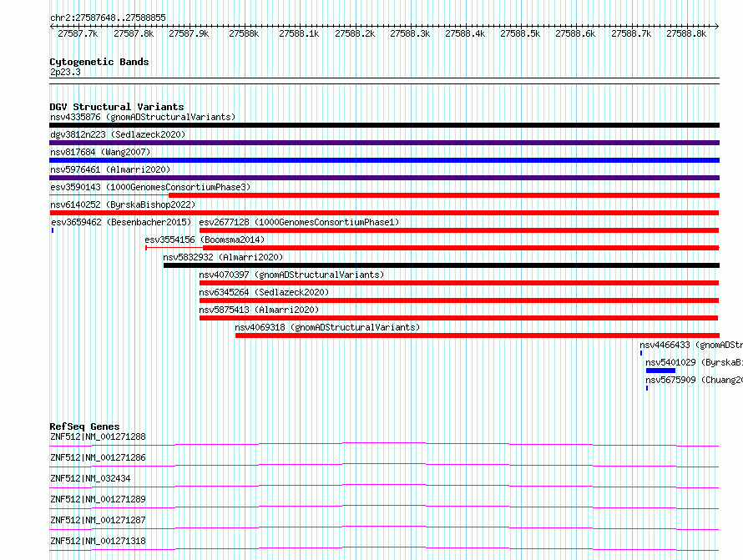Select the 2p23.3 cytogenetic band label
Viewport: 743px width, 560px height.
pos(65,72)
